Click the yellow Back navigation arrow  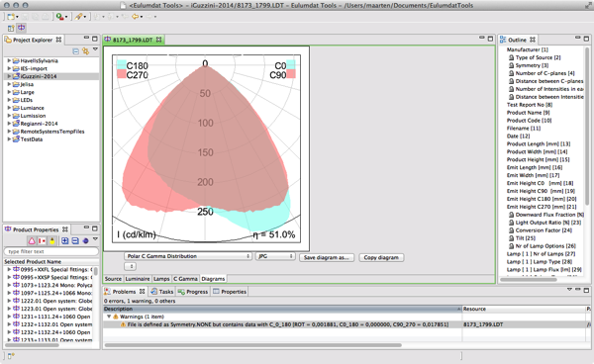pyautogui.click(x=135, y=17)
